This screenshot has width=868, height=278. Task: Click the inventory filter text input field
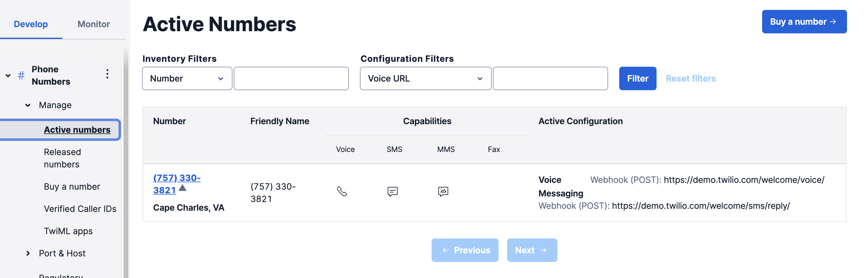(x=291, y=78)
